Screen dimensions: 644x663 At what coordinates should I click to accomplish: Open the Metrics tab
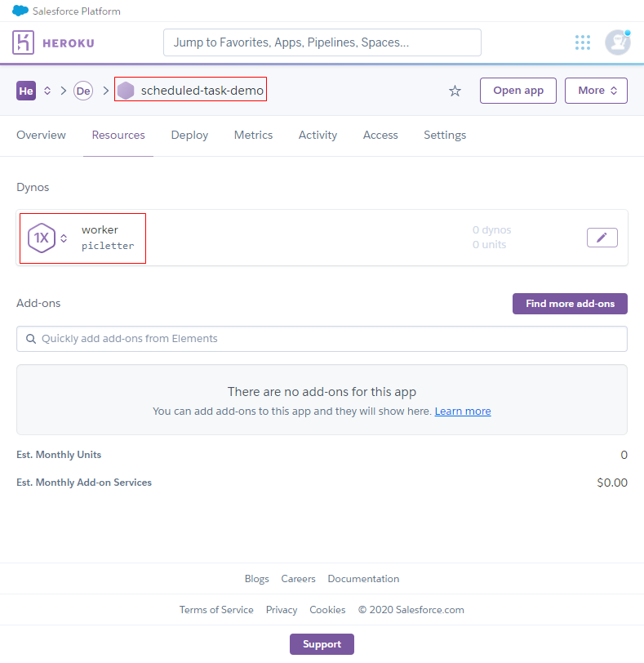(253, 135)
